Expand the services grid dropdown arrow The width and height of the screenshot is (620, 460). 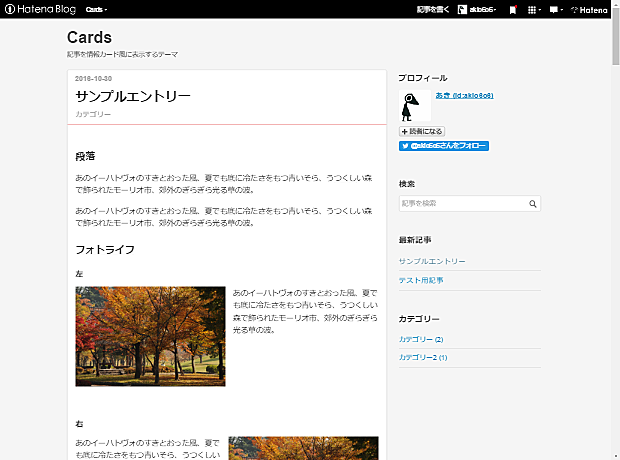[539, 10]
